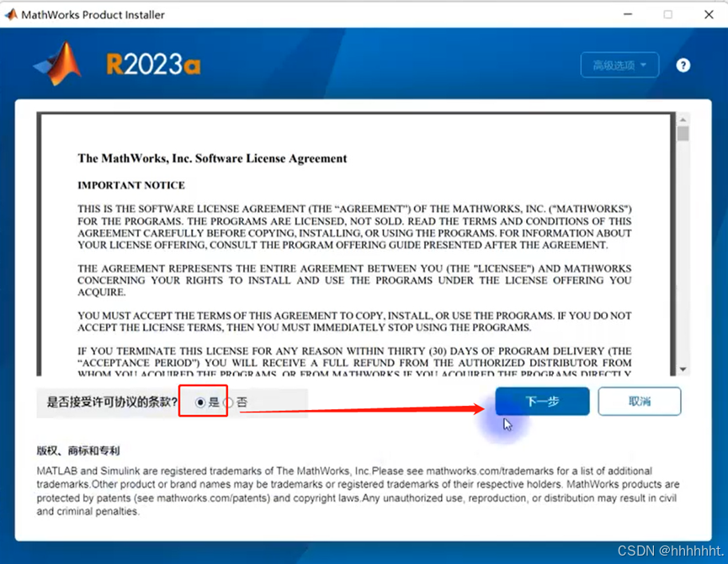Viewport: 728px width, 564px height.
Task: Select the 否 radio button to decline the license
Action: (x=228, y=402)
